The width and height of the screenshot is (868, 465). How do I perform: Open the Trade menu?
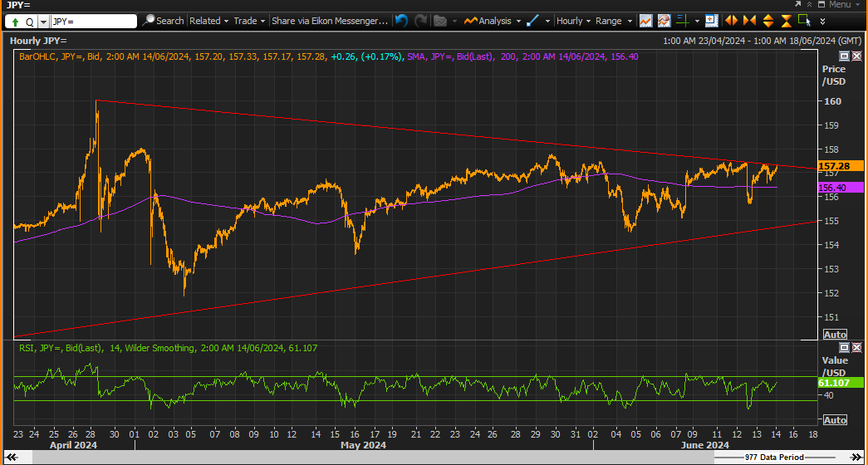click(249, 21)
